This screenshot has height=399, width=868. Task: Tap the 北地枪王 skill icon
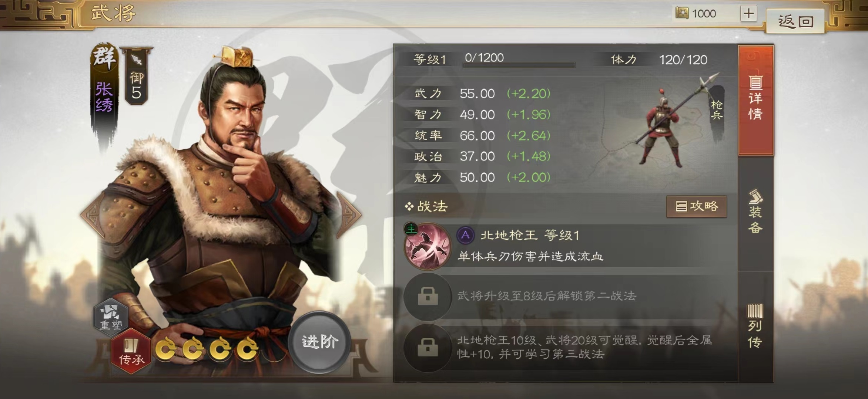pyautogui.click(x=428, y=246)
